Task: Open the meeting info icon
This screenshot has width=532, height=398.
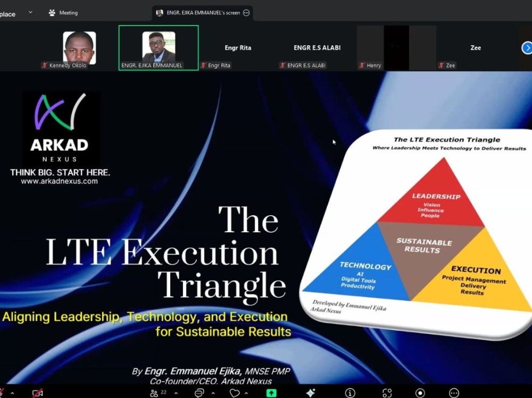Action: [x=350, y=393]
